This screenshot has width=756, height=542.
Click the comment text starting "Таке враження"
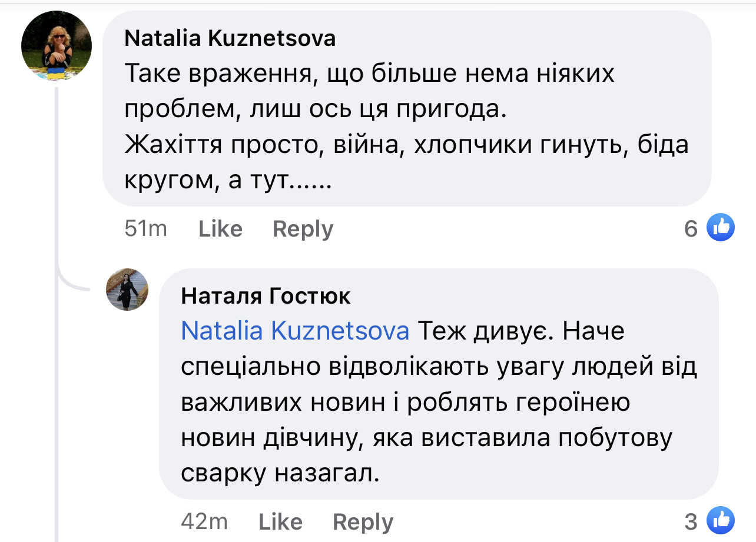(x=369, y=75)
